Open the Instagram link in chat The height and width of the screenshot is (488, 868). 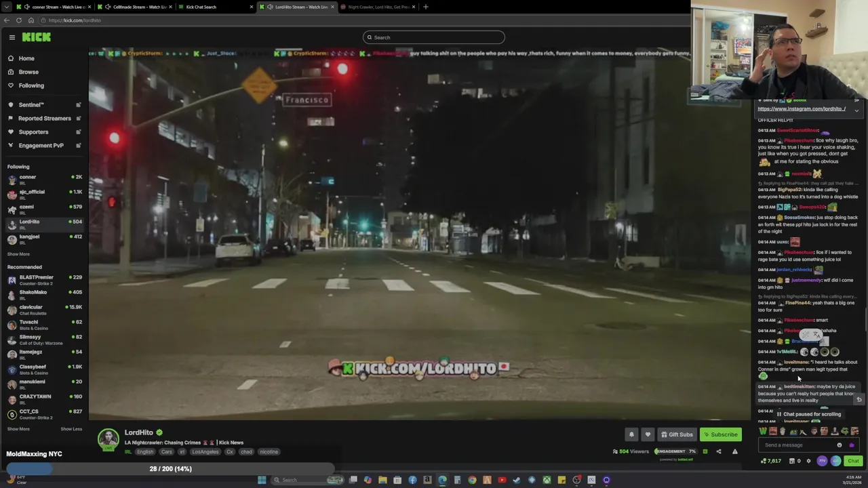tap(801, 109)
